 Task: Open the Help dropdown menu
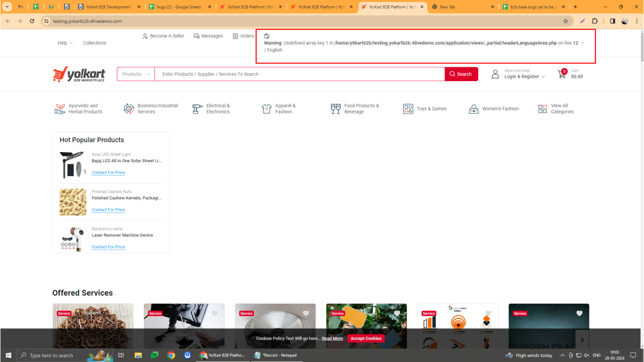pos(65,43)
